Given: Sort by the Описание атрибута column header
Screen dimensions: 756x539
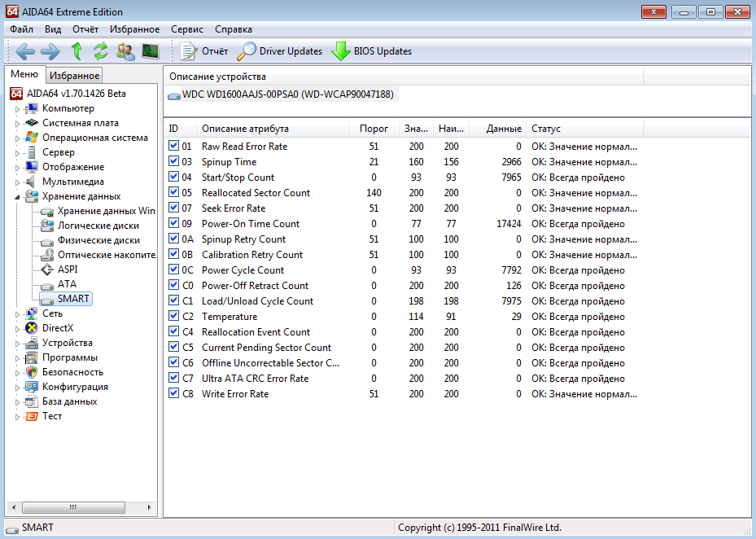Looking at the screenshot, I should pyautogui.click(x=273, y=129).
